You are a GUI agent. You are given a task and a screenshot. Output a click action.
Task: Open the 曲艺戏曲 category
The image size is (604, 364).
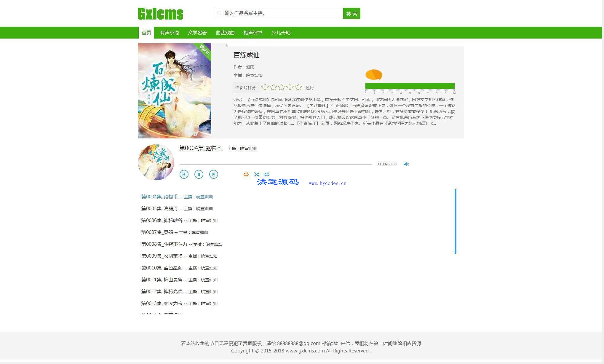(225, 33)
